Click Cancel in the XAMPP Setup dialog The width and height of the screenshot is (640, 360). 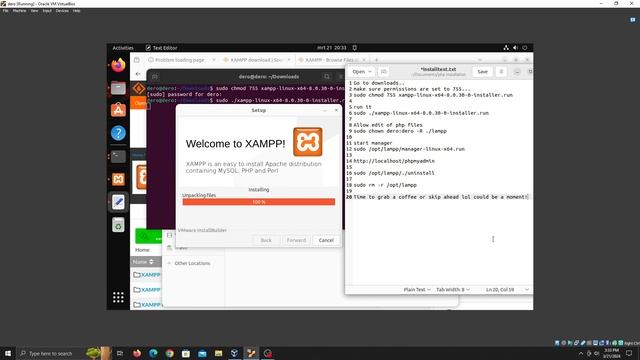[x=326, y=240]
